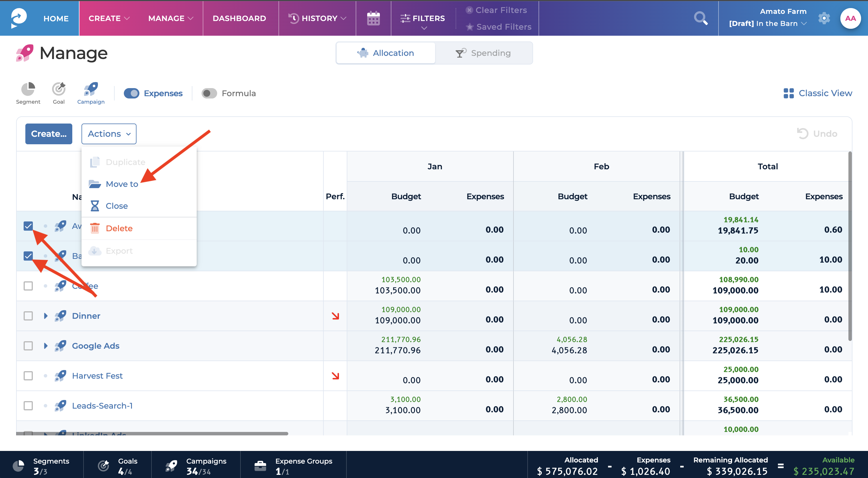The height and width of the screenshot is (478, 868).
Task: Check the Leads-Search-1 row checkbox
Action: click(28, 406)
